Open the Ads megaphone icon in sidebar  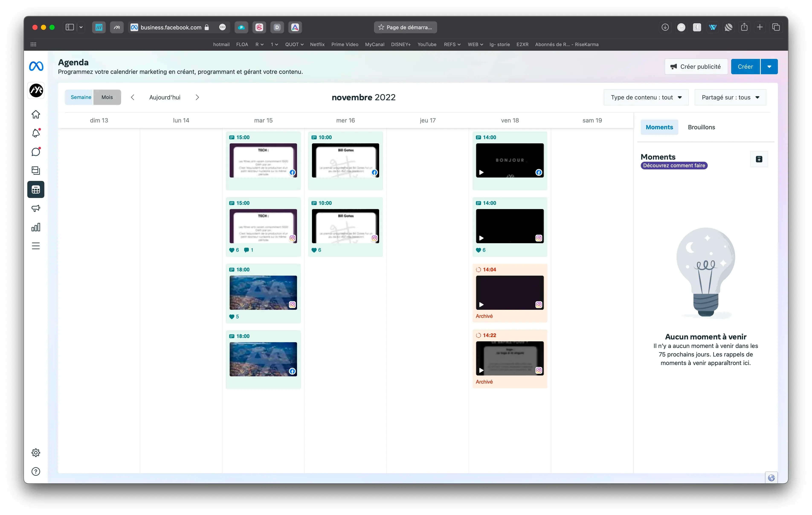tap(36, 208)
